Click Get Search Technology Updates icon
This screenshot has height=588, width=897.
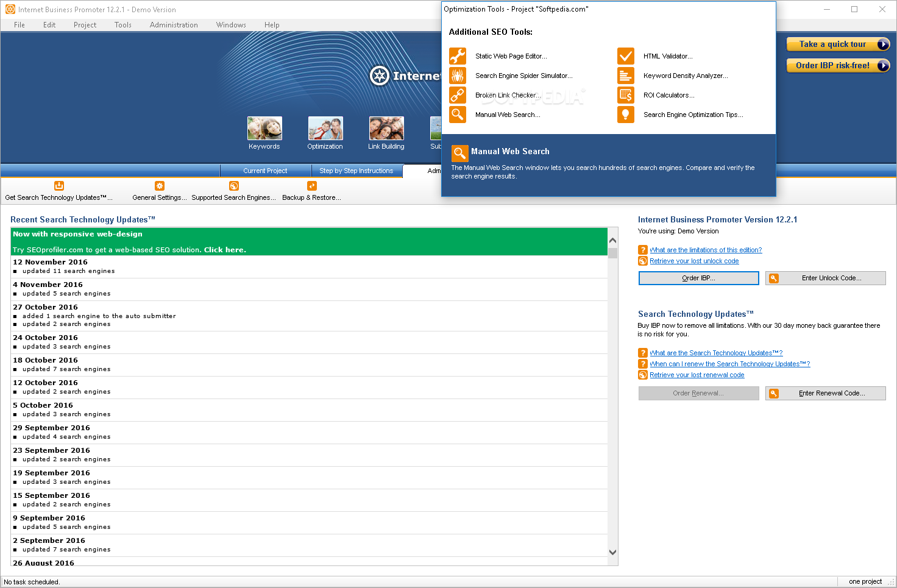[x=59, y=186]
